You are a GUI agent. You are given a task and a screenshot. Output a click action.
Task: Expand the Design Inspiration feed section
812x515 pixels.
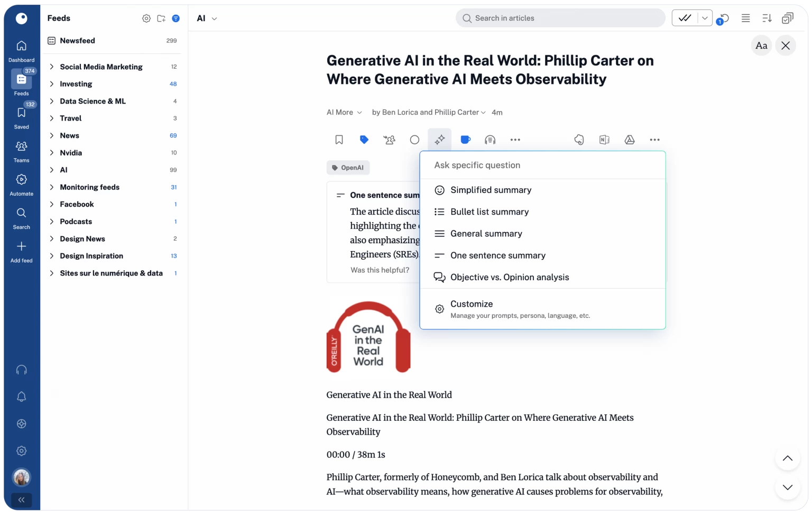click(x=51, y=255)
